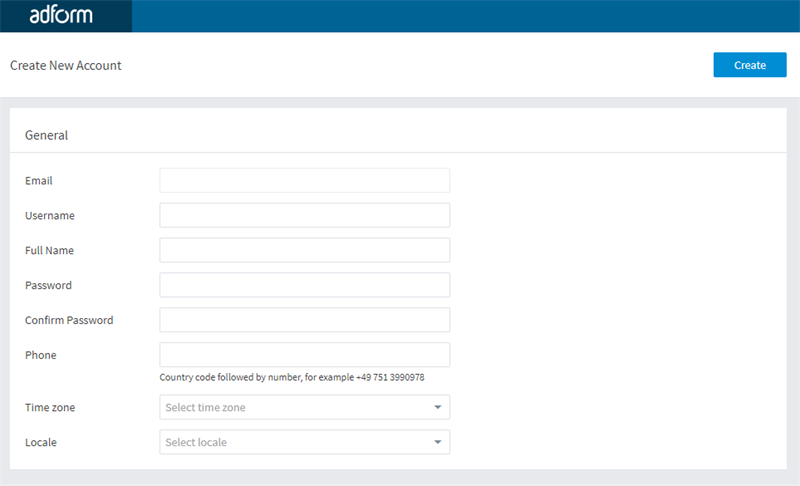800x486 pixels.
Task: Click the Create New Account heading
Action: click(x=66, y=65)
